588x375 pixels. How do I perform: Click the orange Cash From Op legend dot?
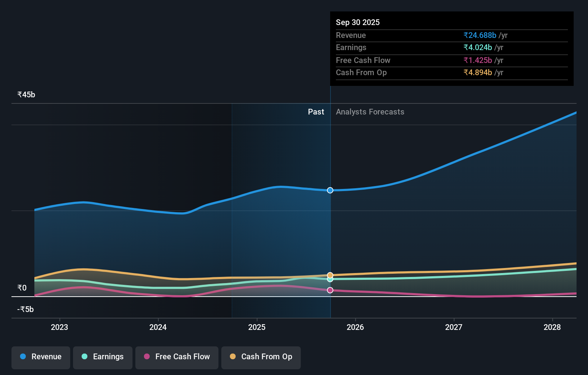(233, 357)
